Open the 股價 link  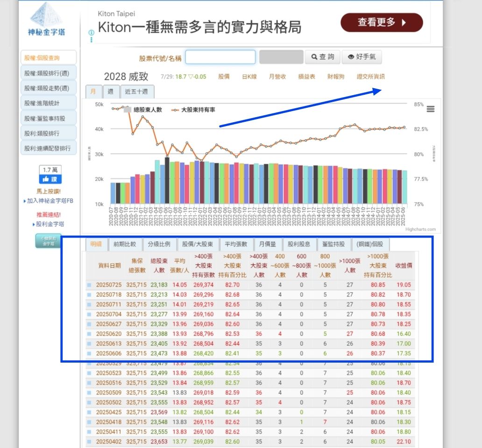pos(224,77)
